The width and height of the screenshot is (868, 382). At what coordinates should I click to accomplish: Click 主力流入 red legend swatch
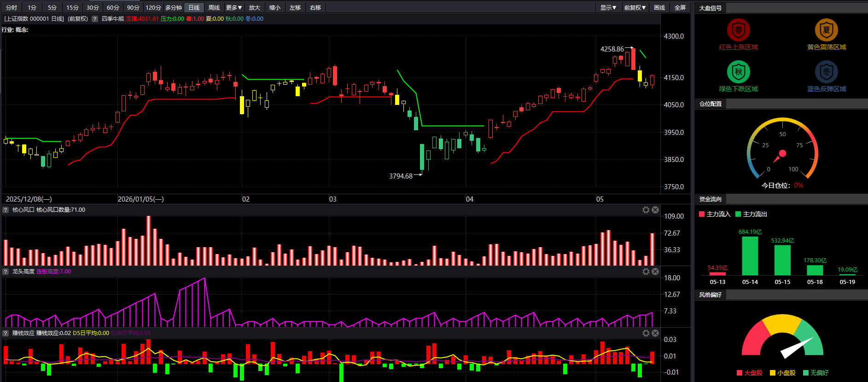point(702,214)
